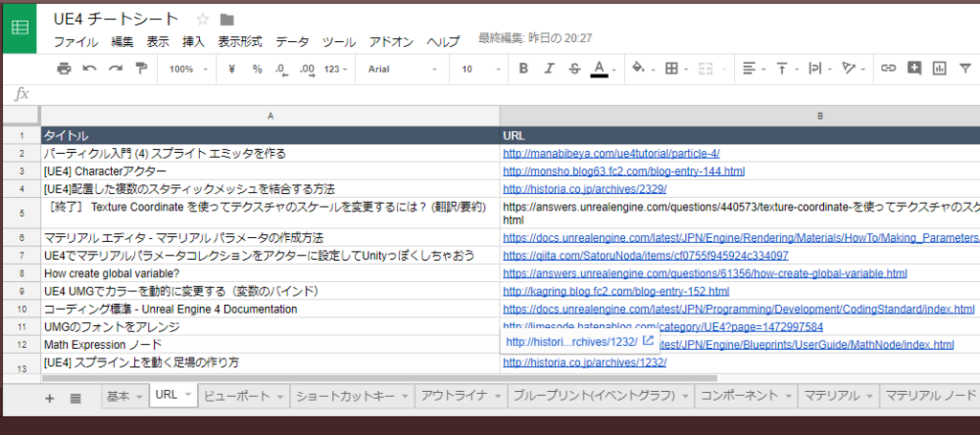
Task: Open the manabibeya.com particle-4 link
Action: coord(612,154)
